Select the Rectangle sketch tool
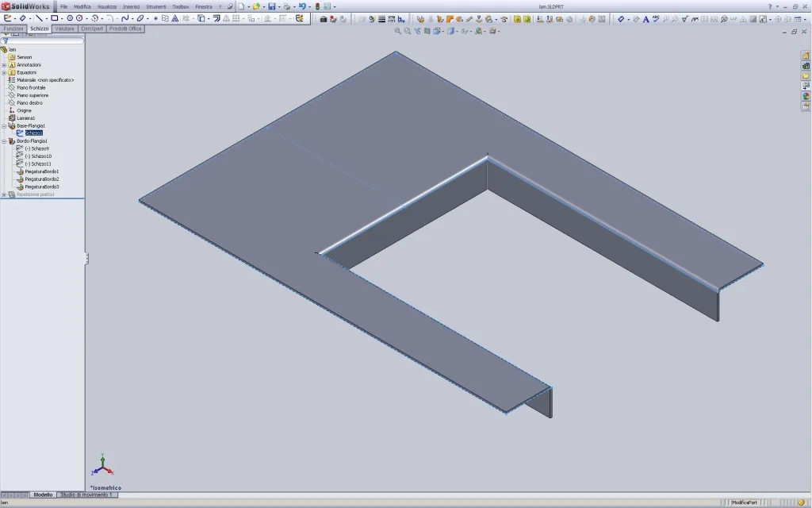This screenshot has height=508, width=812. 54,18
